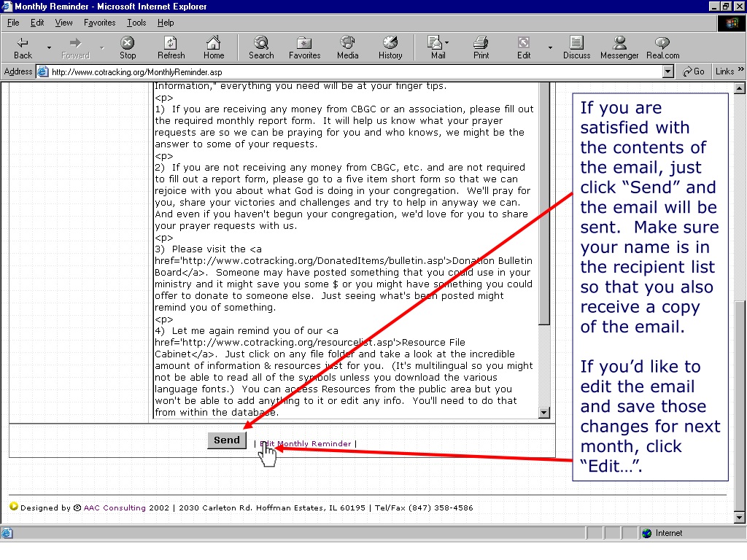Screen dimensions: 747x560
Task: Open the Discuss toolbar icon
Action: (x=576, y=47)
